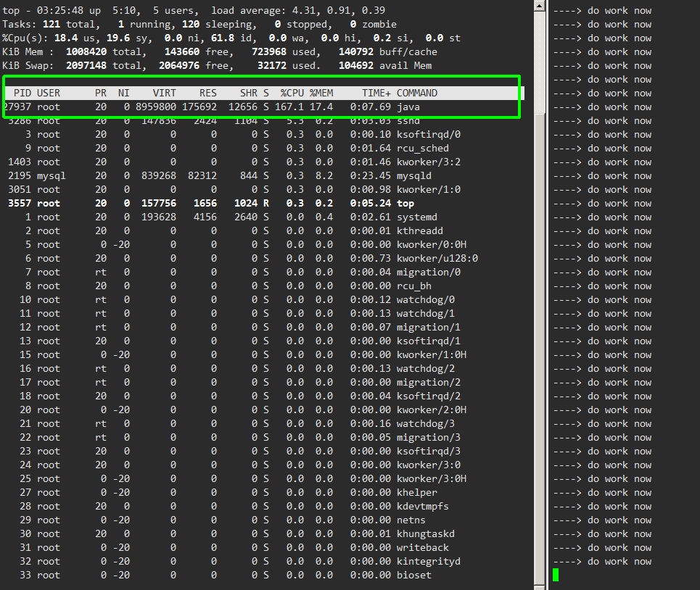The image size is (700, 590).
Task: Click the 167.1 CPU value of java
Action: pos(289,107)
